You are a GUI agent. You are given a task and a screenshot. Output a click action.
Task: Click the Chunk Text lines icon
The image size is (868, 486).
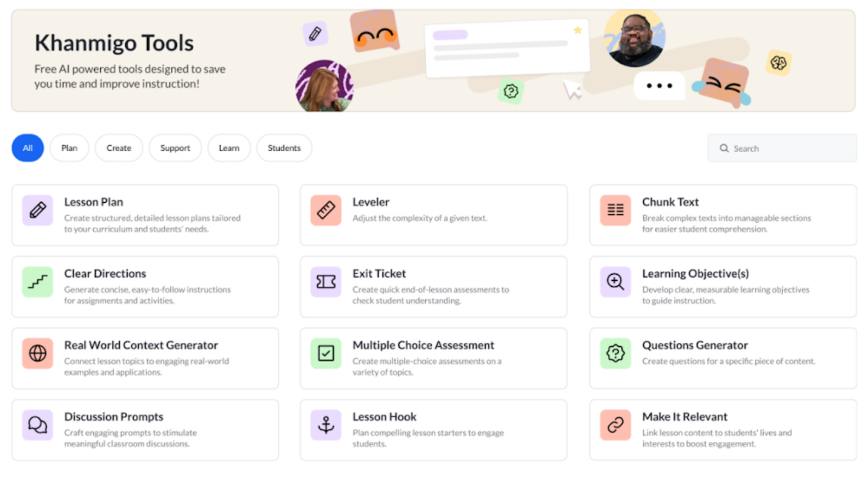tap(615, 211)
